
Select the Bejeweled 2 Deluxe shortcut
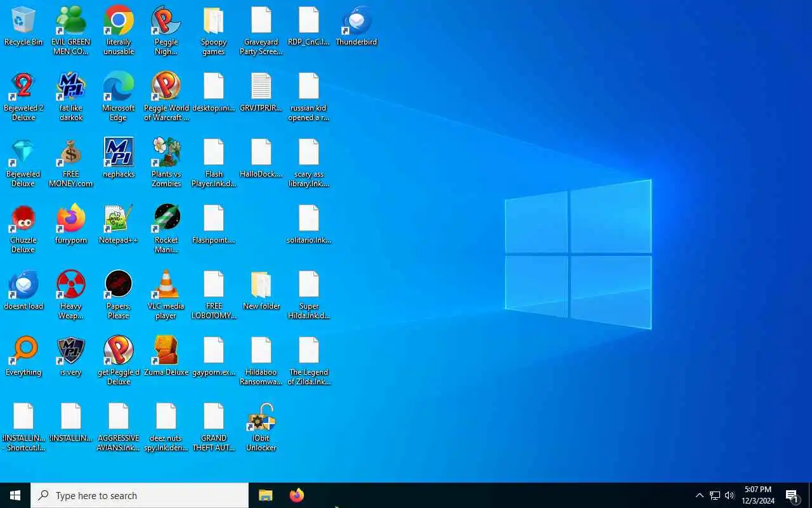click(x=23, y=97)
